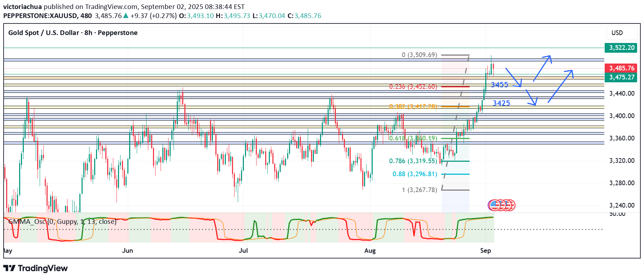Image resolution: width=644 pixels, height=278 pixels.
Task: Select the blue down arrow above the 3425 label
Action: coord(531,97)
